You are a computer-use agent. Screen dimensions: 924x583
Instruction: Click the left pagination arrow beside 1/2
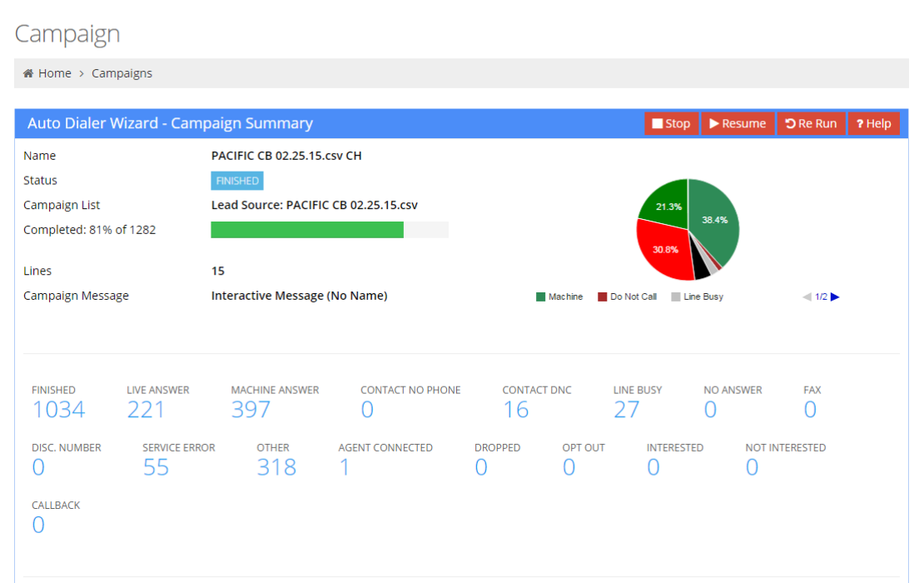806,296
